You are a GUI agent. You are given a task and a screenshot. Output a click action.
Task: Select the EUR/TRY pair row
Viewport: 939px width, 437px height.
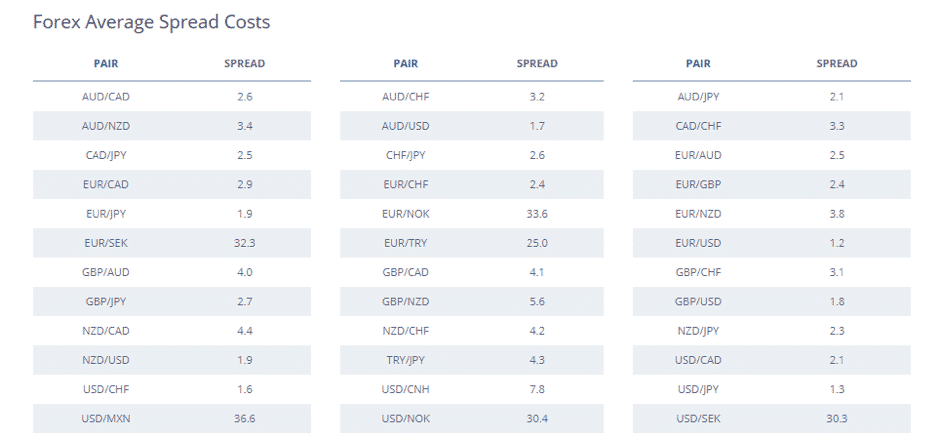click(472, 243)
